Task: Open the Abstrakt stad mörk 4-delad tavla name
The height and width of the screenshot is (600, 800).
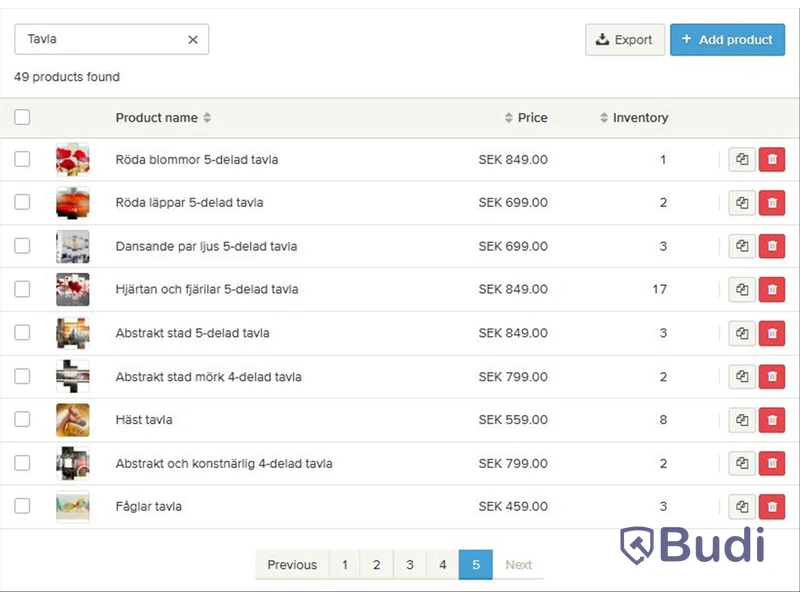Action: click(209, 377)
